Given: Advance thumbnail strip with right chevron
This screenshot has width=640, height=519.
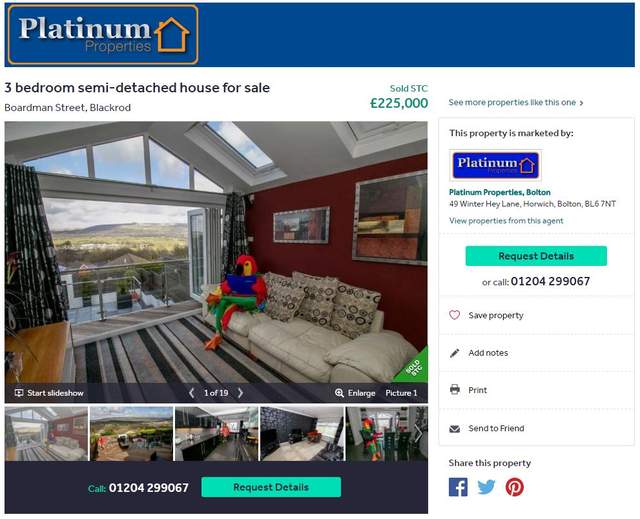Looking at the screenshot, I should tap(418, 433).
